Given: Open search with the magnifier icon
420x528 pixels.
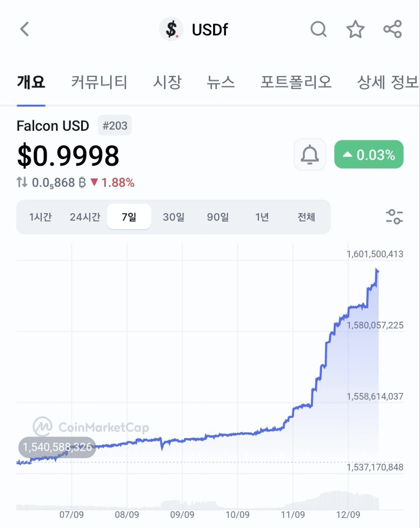Looking at the screenshot, I should tap(318, 29).
